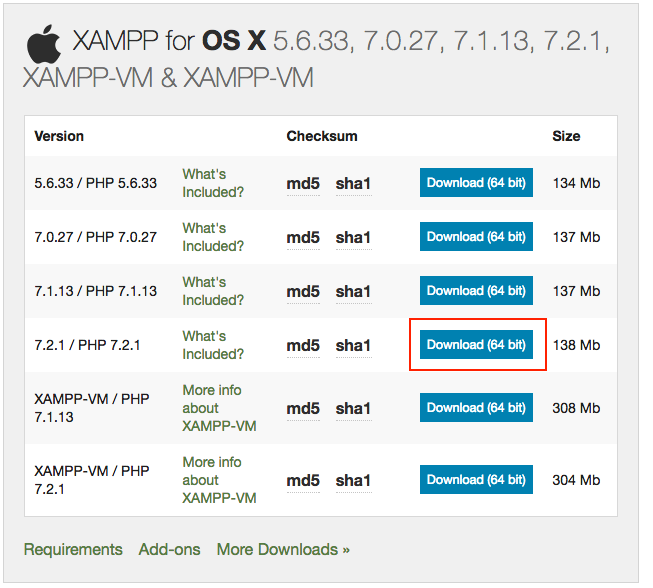This screenshot has height=588, width=653.
Task: Download XAMPP 5.6.33 64 bit
Action: 476,183
